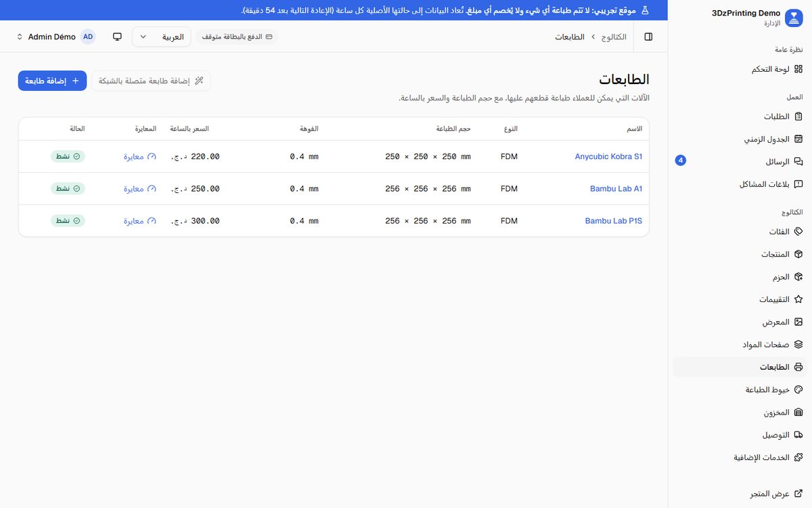Open the Bambu Lab P1S printer link

tap(614, 221)
